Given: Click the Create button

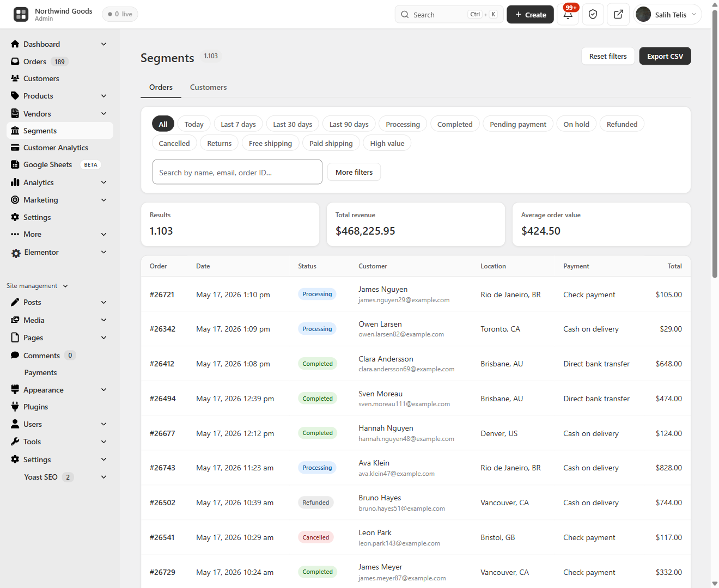Looking at the screenshot, I should tap(530, 15).
